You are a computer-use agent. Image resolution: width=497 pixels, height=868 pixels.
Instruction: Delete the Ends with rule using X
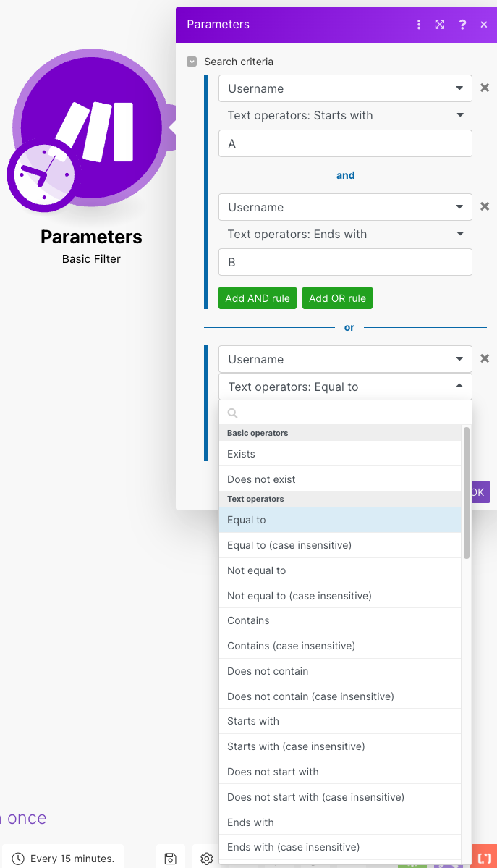pos(484,206)
